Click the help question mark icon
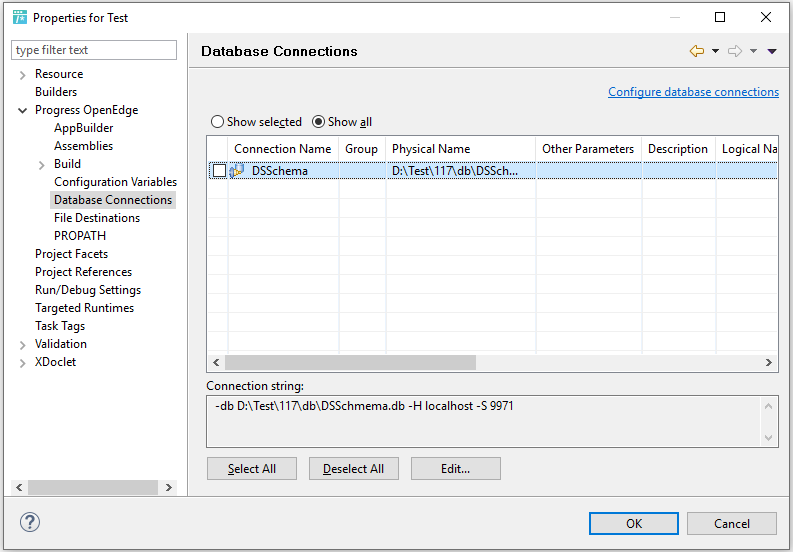 30,522
